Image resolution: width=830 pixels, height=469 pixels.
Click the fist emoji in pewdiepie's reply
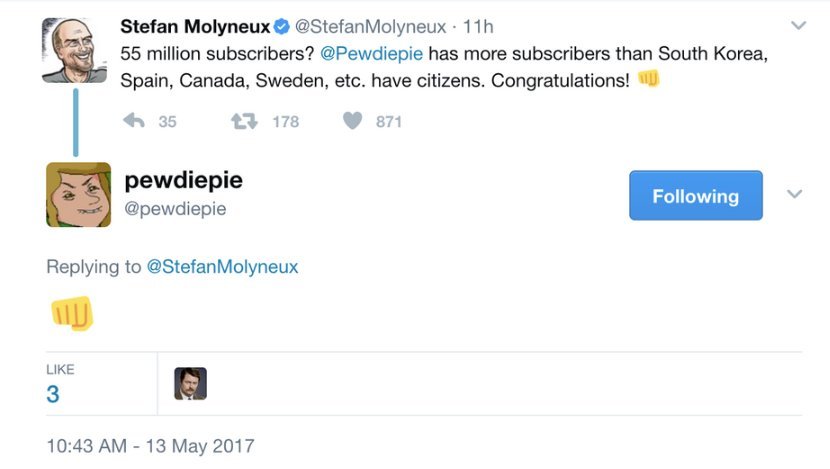pos(71,312)
